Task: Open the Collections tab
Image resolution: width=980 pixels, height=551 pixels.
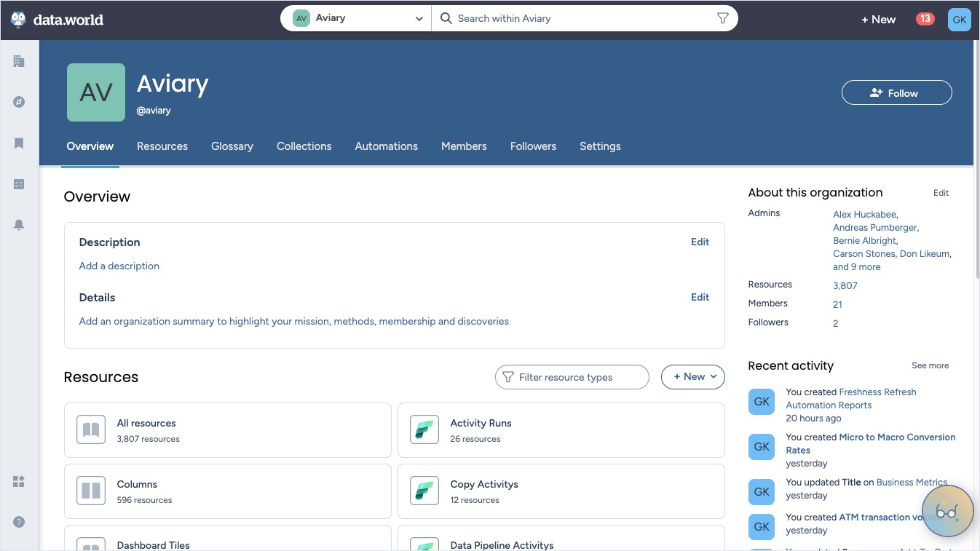Action: coord(304,146)
